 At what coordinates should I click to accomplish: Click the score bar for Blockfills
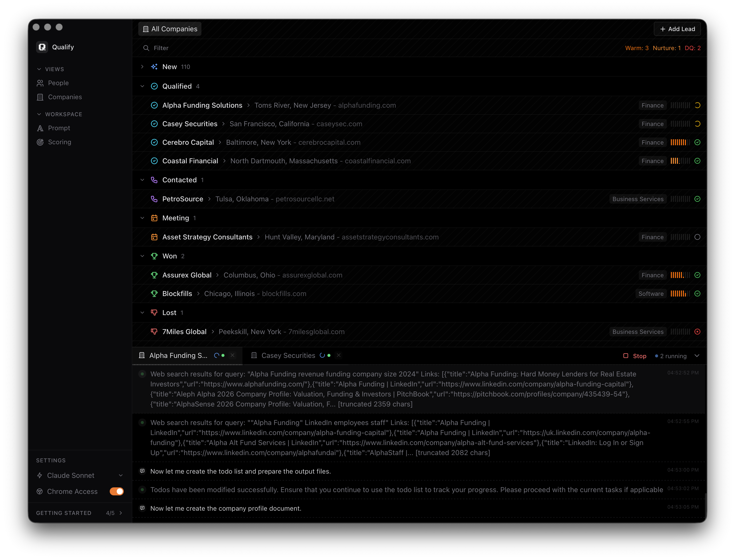pyautogui.click(x=680, y=294)
